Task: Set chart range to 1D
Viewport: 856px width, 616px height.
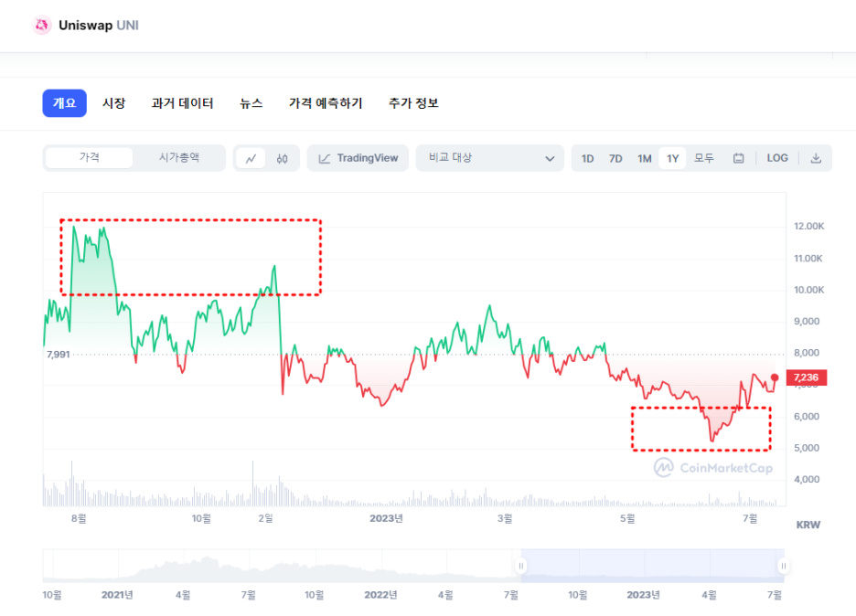Action: [587, 158]
